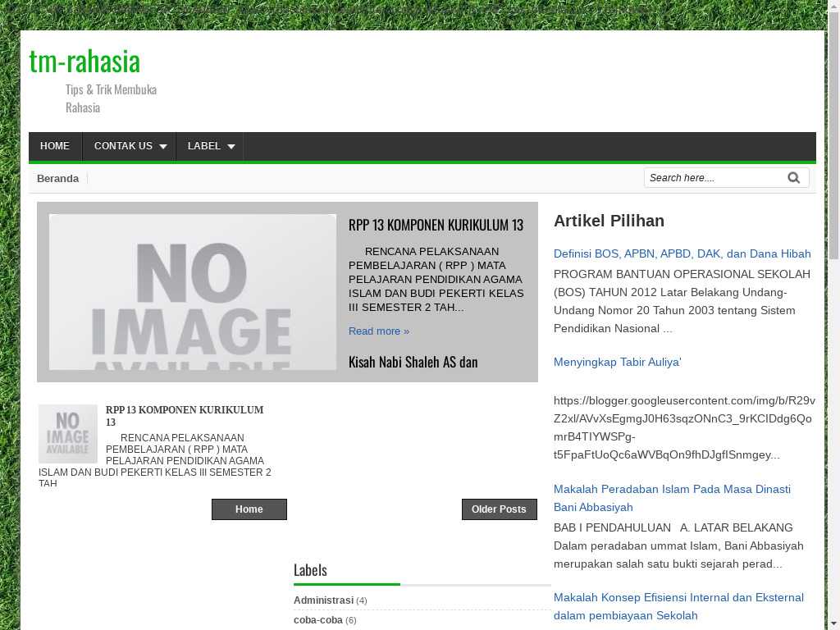Select the Administrasi label

coord(323,600)
